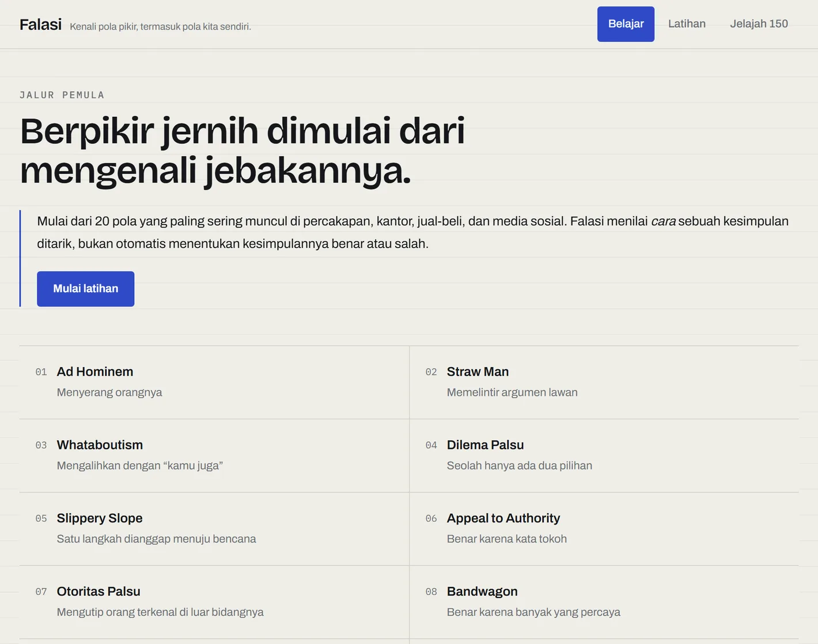Click the text "Seolah hanya ada dua pilihan"
Viewport: 818px width, 644px height.
(520, 465)
